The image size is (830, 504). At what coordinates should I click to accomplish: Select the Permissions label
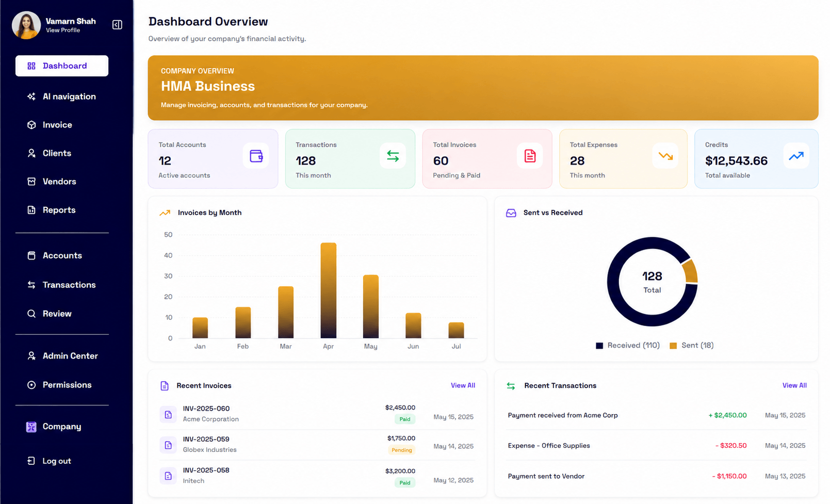point(67,385)
